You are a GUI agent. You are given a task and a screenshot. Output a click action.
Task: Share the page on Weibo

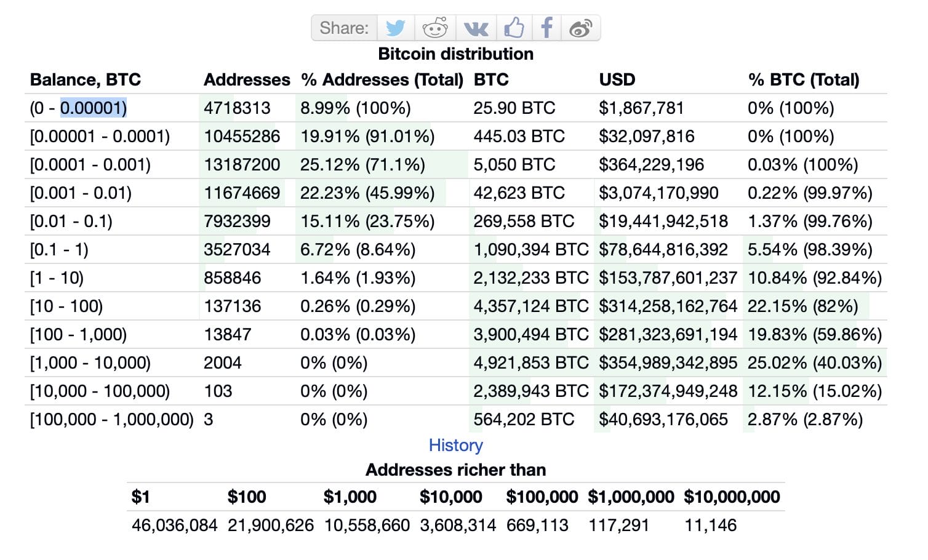[580, 28]
